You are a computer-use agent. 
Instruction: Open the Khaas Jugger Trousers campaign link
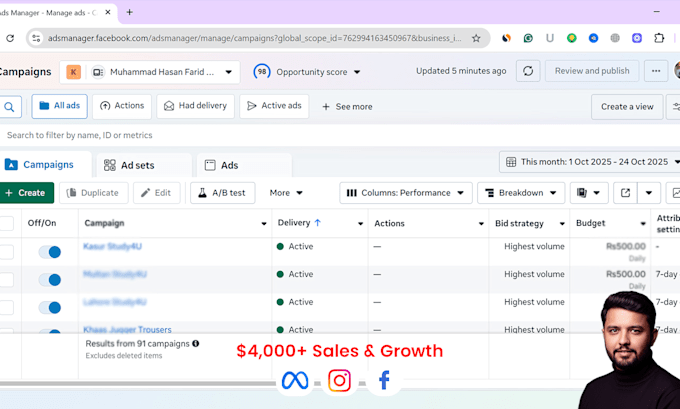click(x=128, y=330)
